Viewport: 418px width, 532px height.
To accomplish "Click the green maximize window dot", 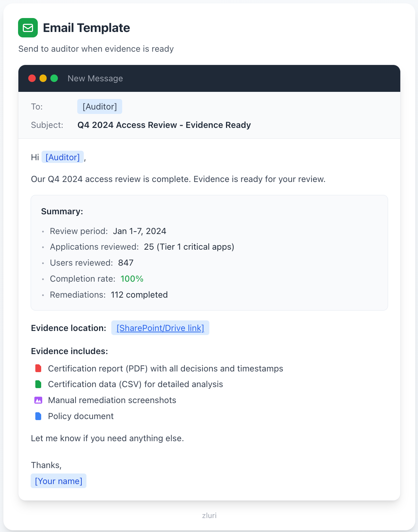I will pyautogui.click(x=54, y=78).
